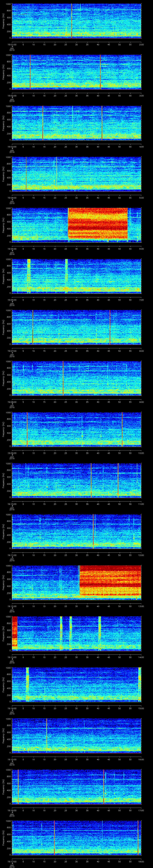Click the Frequency (Hz) axis label of 19:01 panel
This screenshot has height=868, width=153.
3,21
